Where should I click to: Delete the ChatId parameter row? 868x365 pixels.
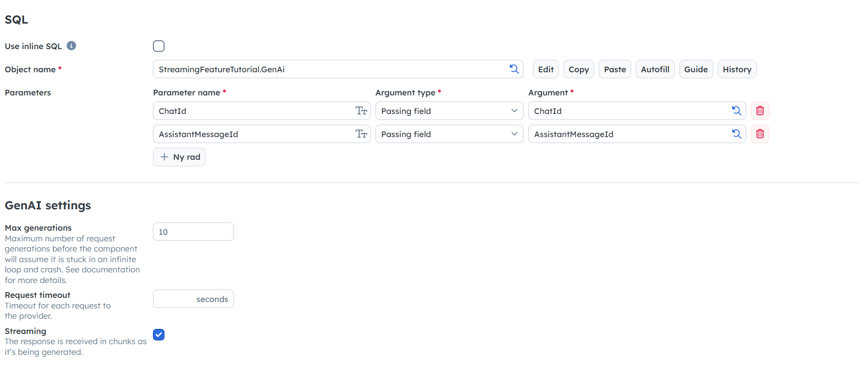pos(760,111)
